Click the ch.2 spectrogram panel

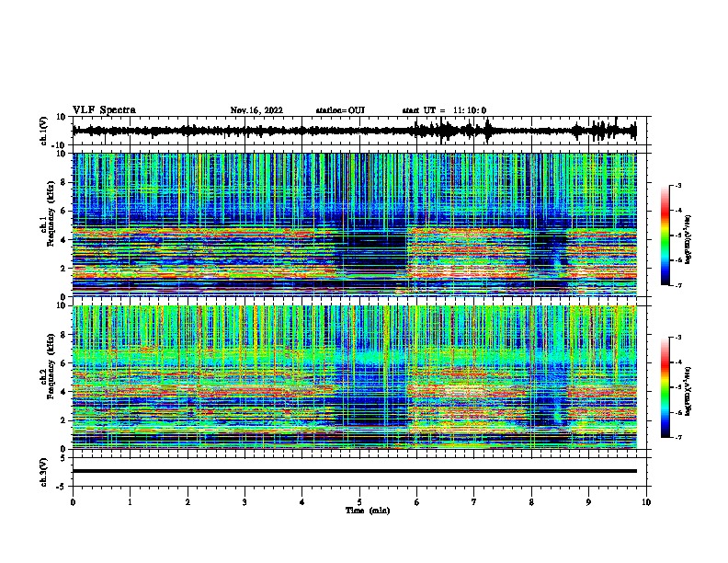point(354,377)
